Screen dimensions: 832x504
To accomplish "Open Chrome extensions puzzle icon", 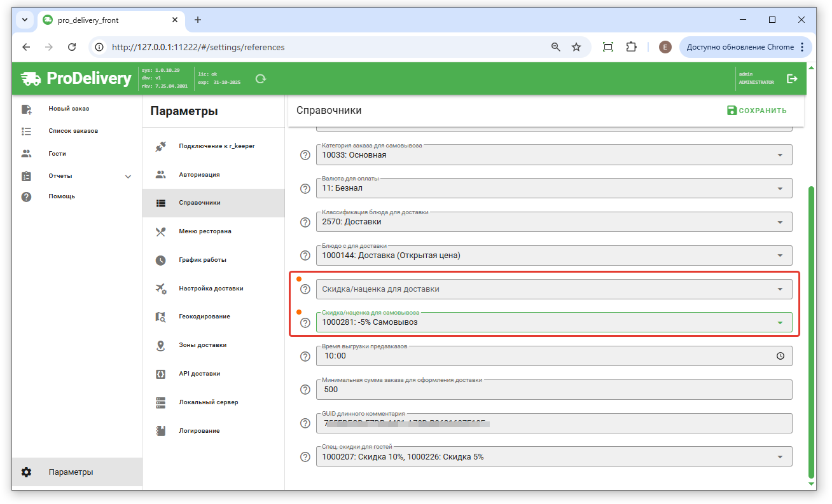I will [x=631, y=47].
